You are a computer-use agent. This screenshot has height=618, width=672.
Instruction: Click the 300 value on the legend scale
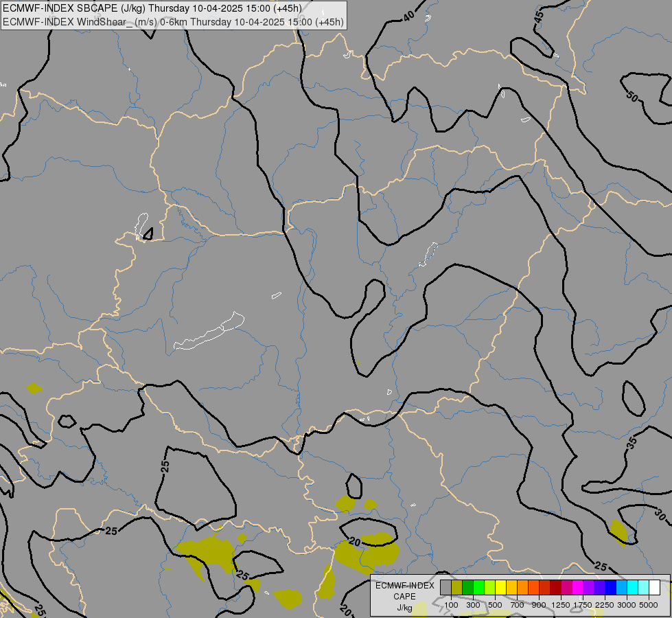[x=473, y=605]
